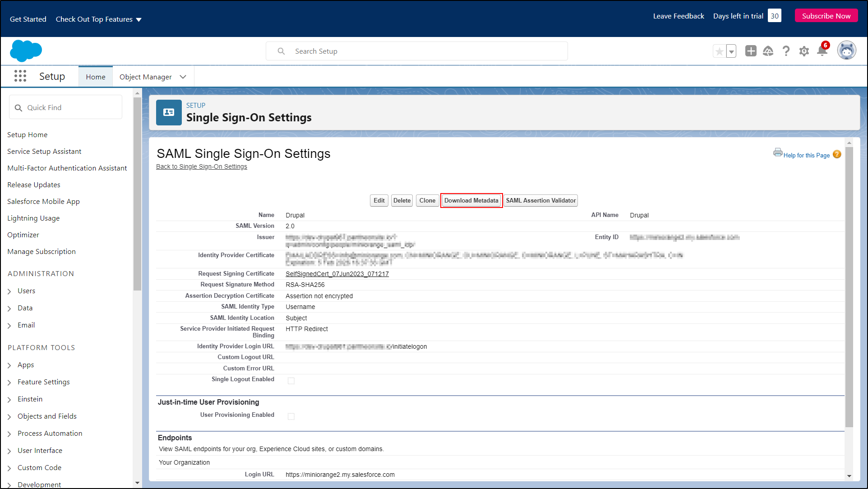The height and width of the screenshot is (489, 868).
Task: View notifications via the bell icon
Action: 822,51
